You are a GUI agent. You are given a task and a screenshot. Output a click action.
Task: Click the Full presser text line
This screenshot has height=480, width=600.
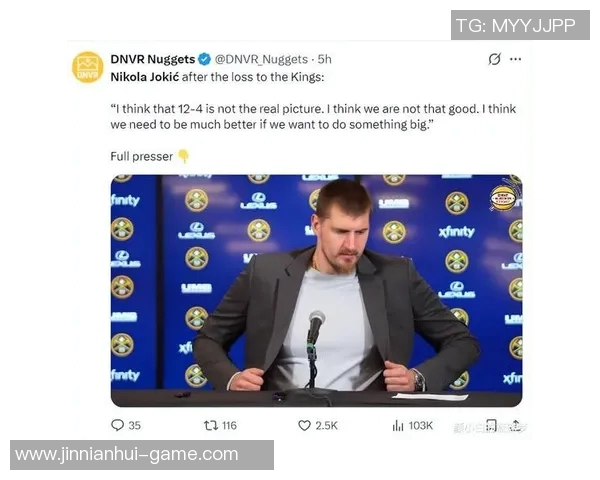click(142, 157)
